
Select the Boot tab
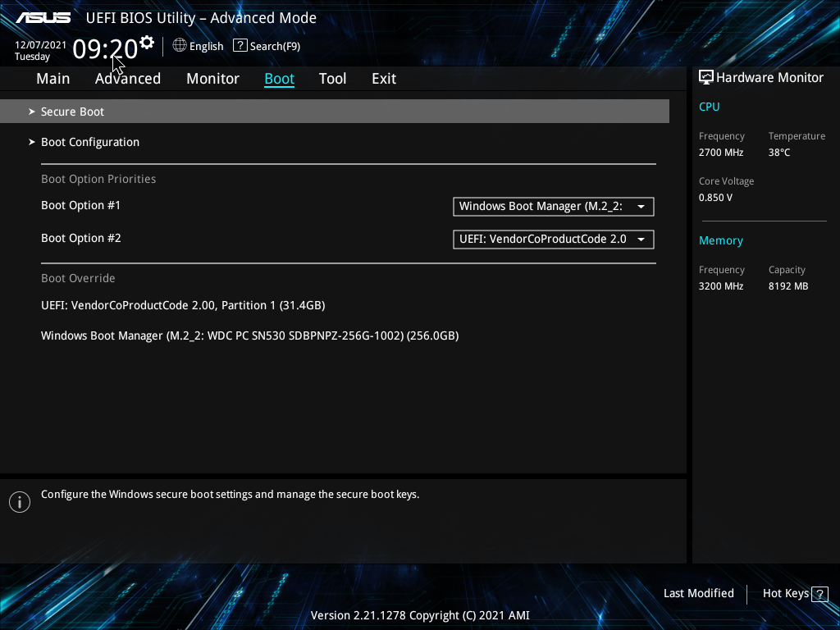(x=279, y=78)
